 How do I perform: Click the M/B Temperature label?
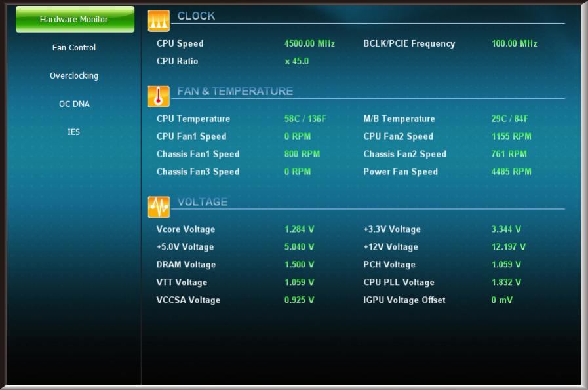pyautogui.click(x=399, y=119)
